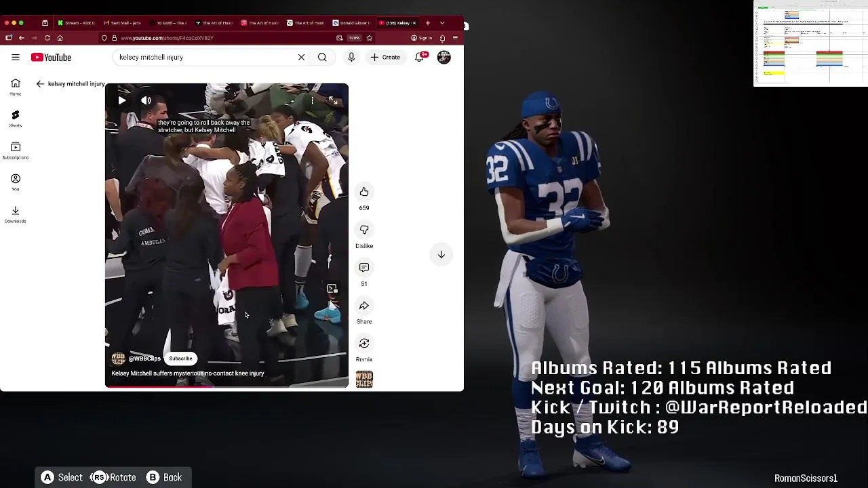Open the comments with 51 count

coord(364,268)
